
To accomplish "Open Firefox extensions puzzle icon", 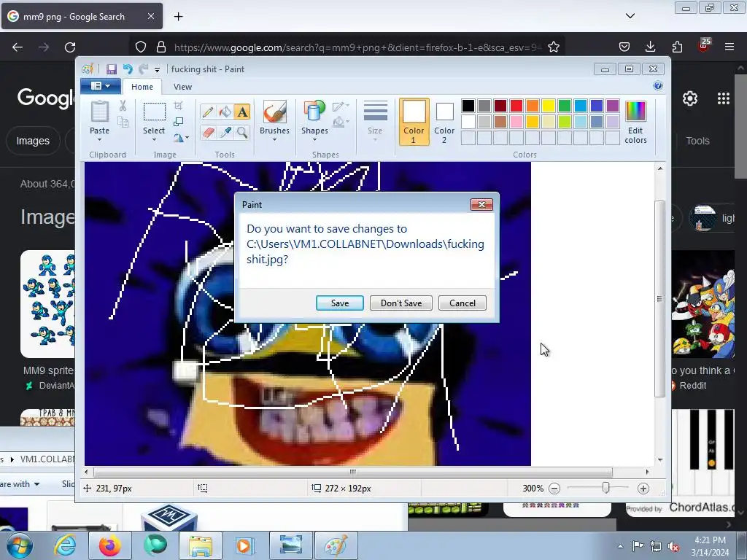I will point(677,47).
